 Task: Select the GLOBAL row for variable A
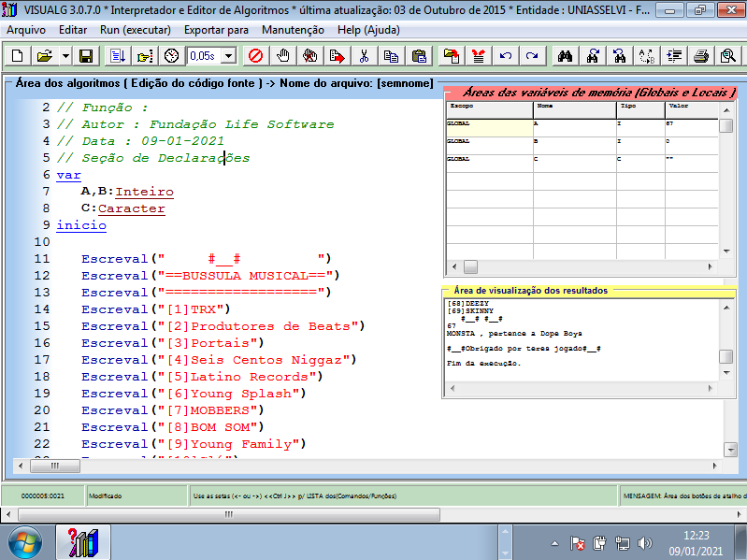tap(489, 128)
